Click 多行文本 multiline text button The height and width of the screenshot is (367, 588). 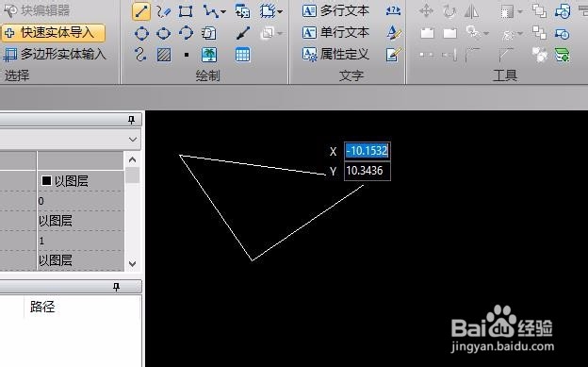click(335, 11)
